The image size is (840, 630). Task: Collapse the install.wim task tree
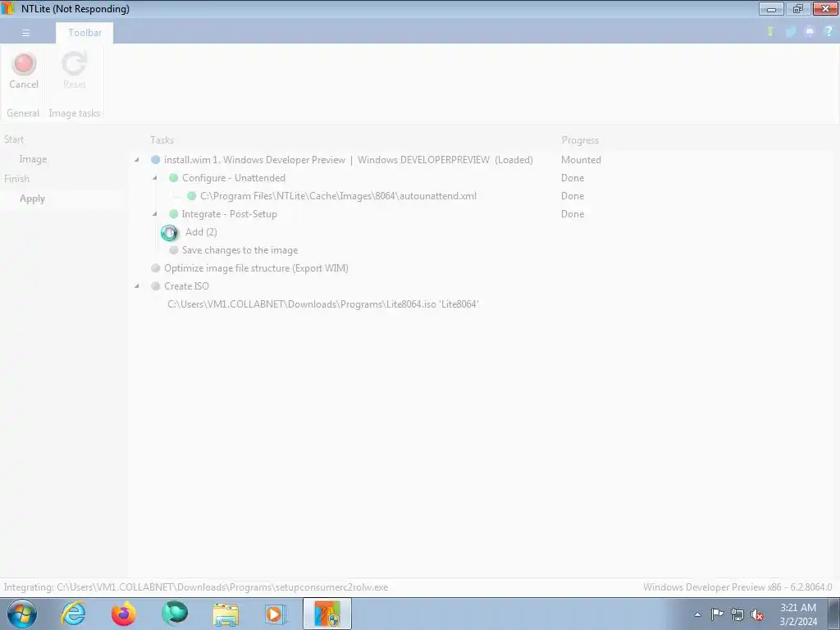click(x=137, y=160)
